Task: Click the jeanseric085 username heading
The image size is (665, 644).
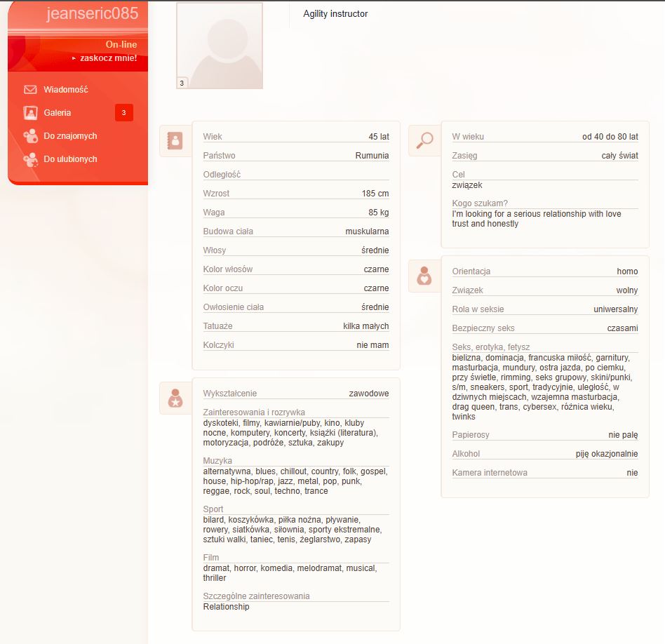Action: pyautogui.click(x=93, y=13)
